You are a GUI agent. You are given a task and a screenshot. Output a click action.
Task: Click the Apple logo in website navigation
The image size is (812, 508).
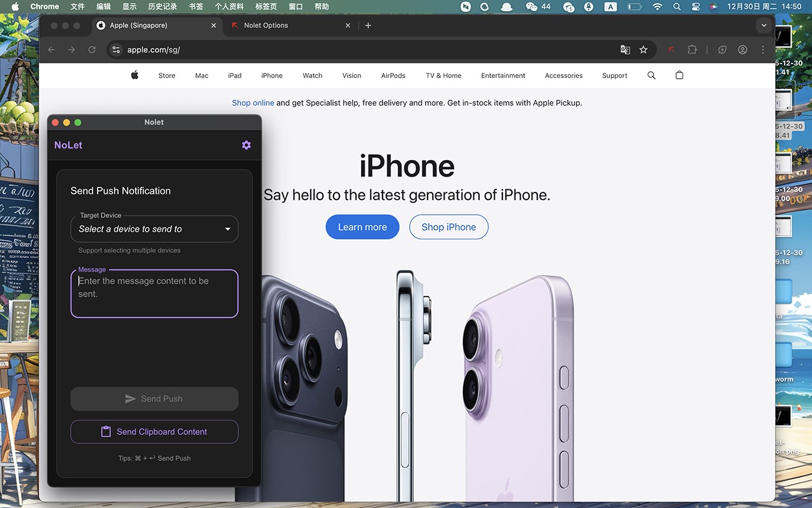click(134, 75)
